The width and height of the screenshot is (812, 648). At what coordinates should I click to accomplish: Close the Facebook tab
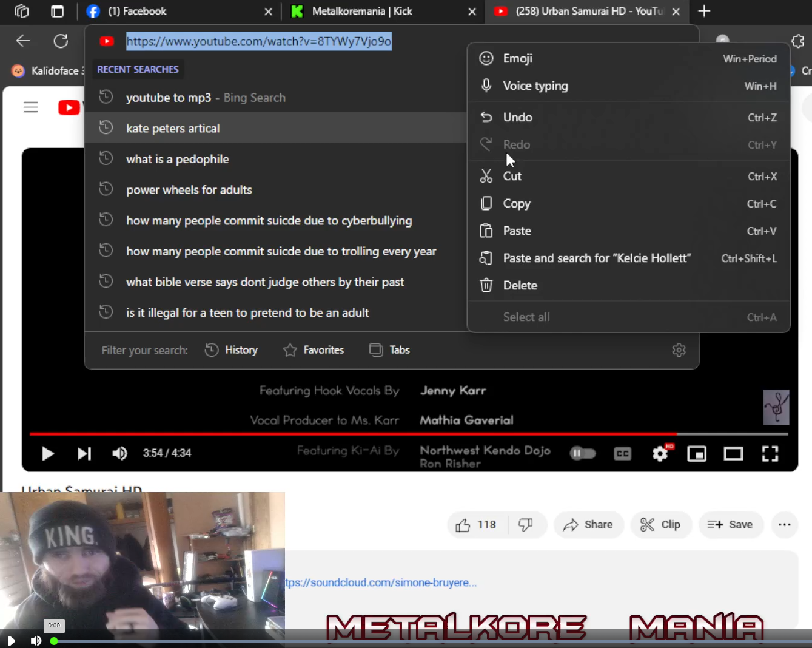pyautogui.click(x=269, y=12)
